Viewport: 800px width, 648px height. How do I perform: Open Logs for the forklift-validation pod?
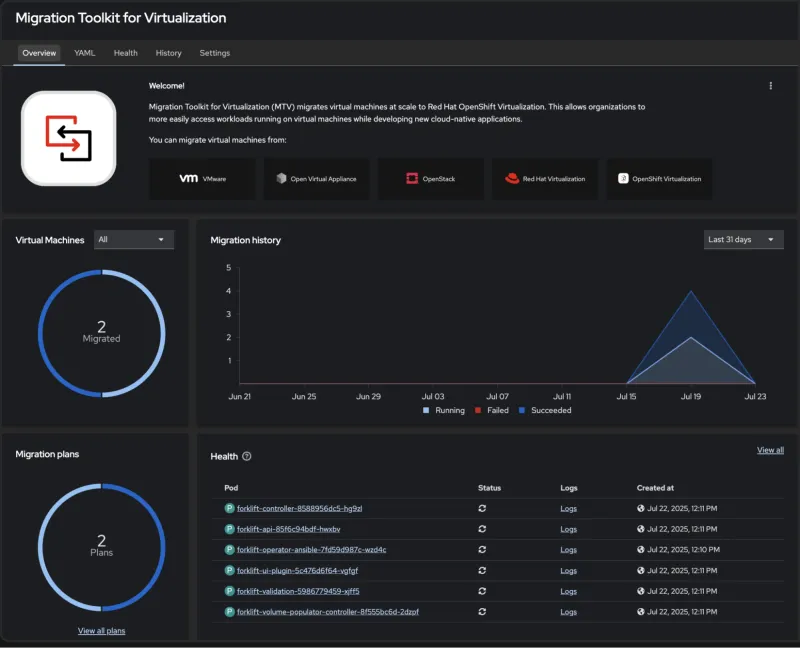tap(568, 591)
